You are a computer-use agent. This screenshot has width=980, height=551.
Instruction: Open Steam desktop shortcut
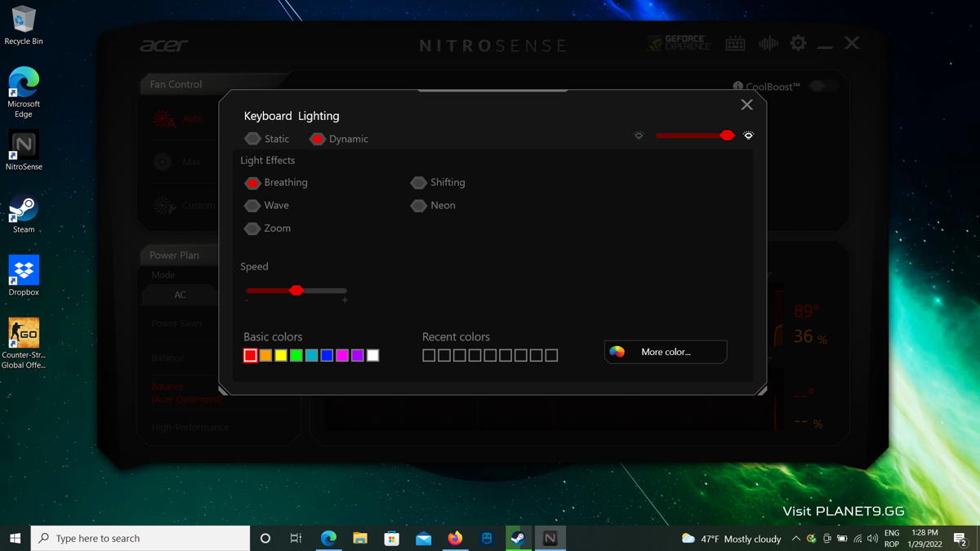24,214
